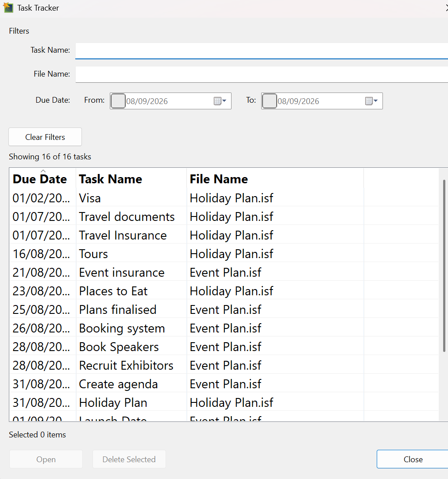Click the 'Selected 0 items' status text
The height and width of the screenshot is (479, 448).
(37, 435)
